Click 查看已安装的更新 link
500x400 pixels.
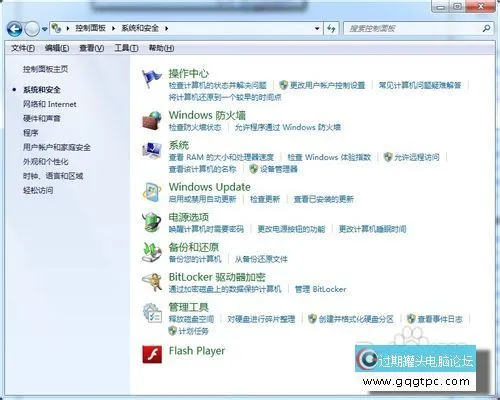click(x=324, y=199)
